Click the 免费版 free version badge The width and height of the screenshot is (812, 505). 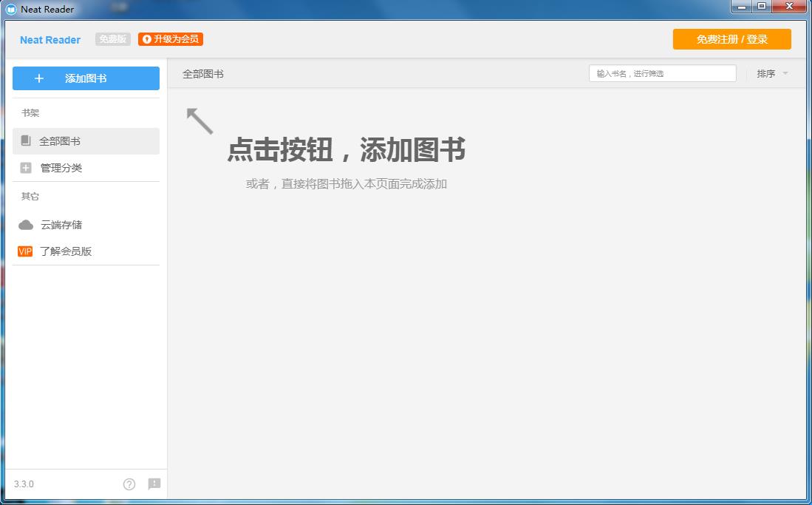coord(113,39)
